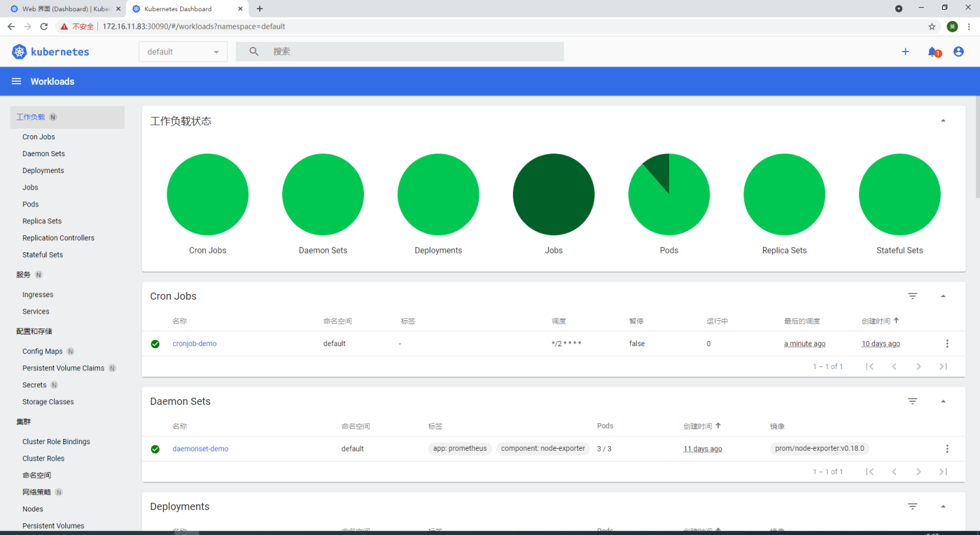Collapse the Daemon Sets card
980x535 pixels.
(x=943, y=401)
